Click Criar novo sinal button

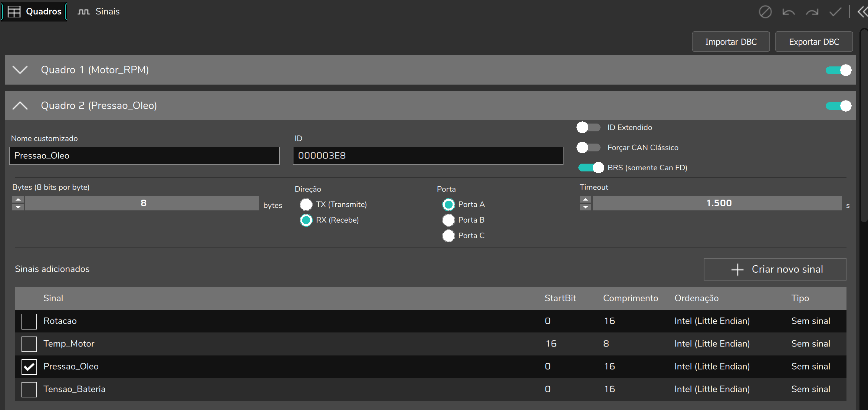[x=775, y=269]
